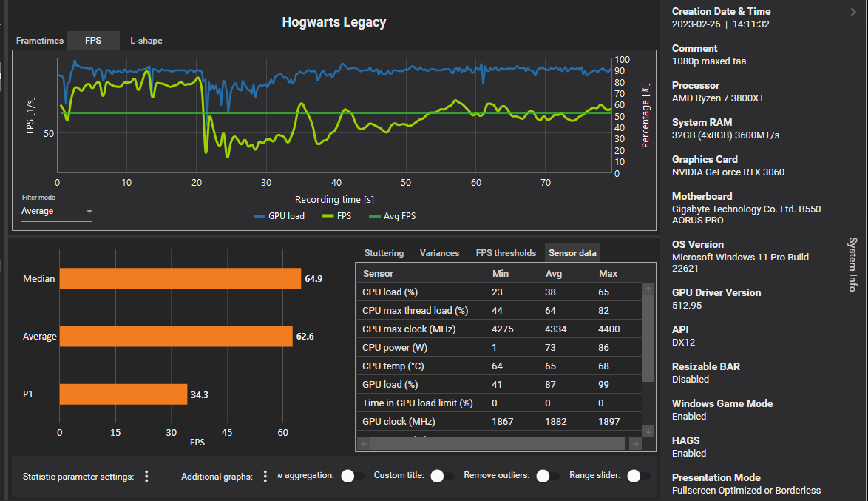This screenshot has width=868, height=501.
Task: Select the GPU load (%) row
Action: (499, 384)
